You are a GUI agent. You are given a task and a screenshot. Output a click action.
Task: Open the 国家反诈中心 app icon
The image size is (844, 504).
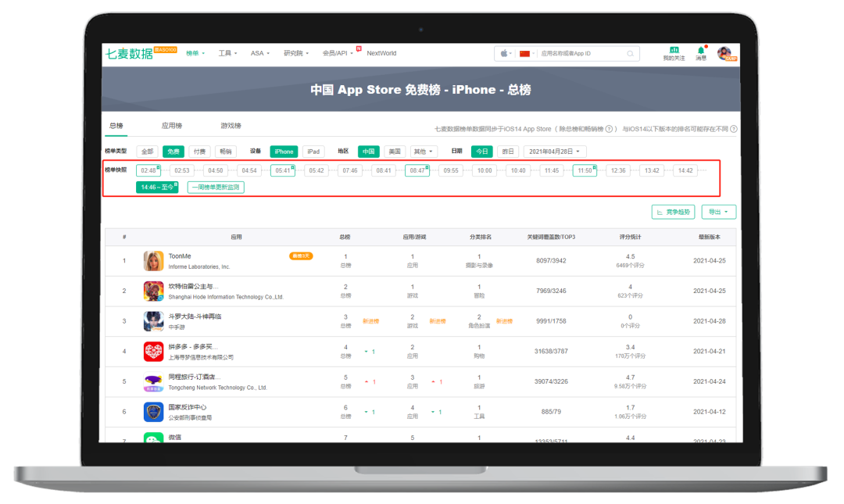tap(153, 412)
